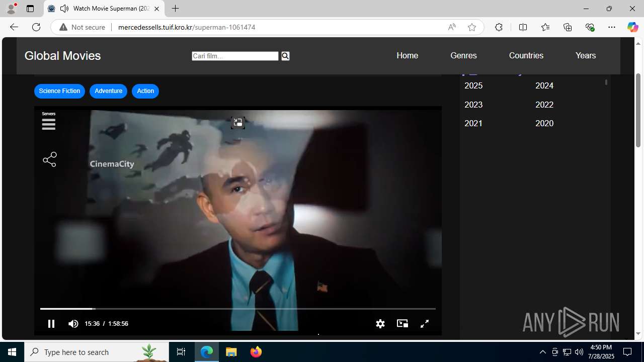Add this page to favorites star
Image resolution: width=644 pixels, height=362 pixels.
click(x=472, y=27)
